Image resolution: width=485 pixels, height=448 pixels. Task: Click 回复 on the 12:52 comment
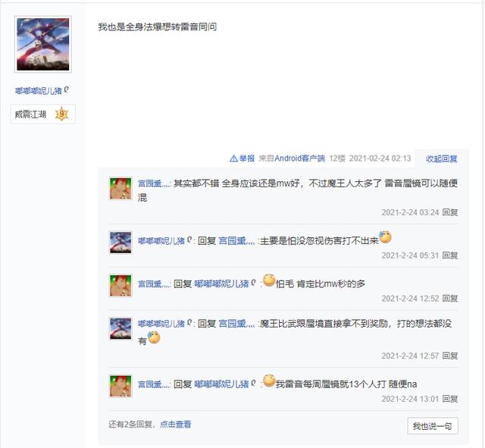pos(450,298)
